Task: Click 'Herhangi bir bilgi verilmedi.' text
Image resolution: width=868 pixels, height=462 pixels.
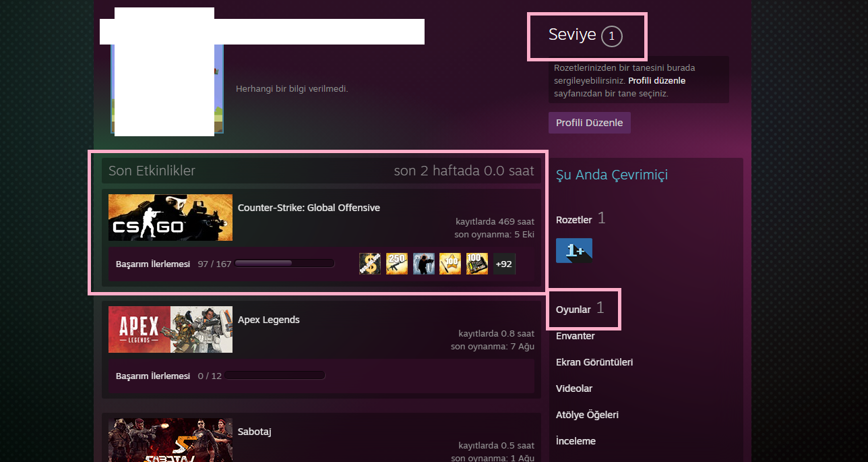Action: point(292,88)
